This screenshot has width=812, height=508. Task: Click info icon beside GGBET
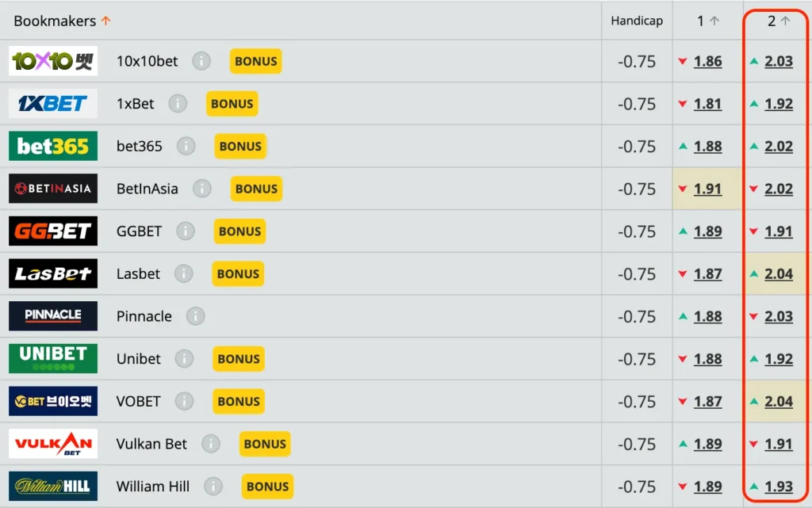click(x=186, y=231)
